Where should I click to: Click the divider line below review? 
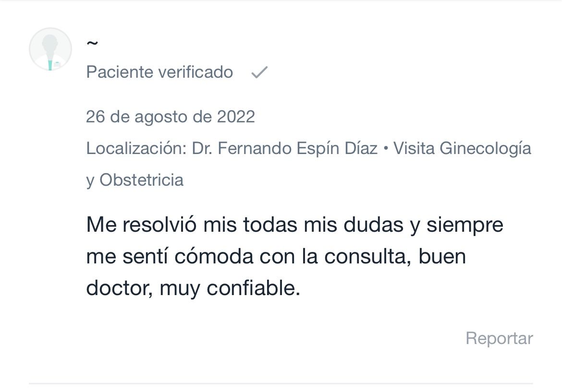point(281,383)
